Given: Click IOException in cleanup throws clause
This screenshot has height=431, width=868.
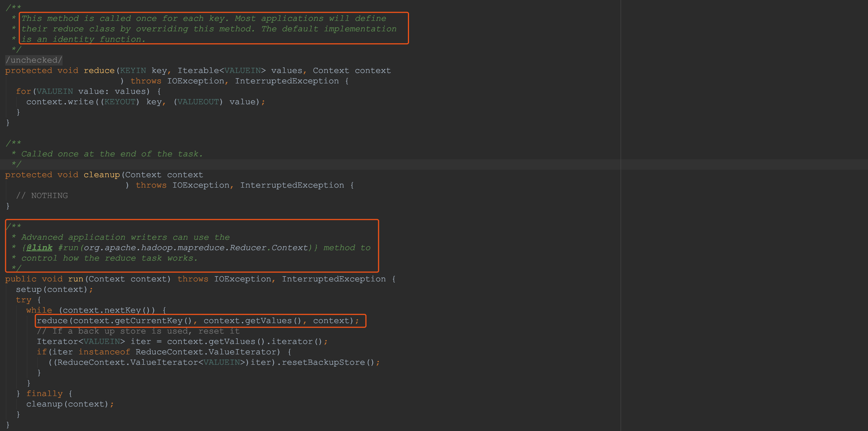Looking at the screenshot, I should coord(201,185).
